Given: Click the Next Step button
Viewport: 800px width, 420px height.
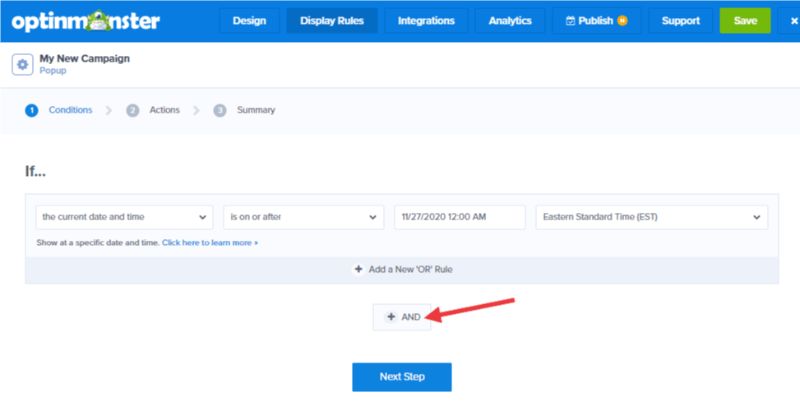Looking at the screenshot, I should coord(402,377).
